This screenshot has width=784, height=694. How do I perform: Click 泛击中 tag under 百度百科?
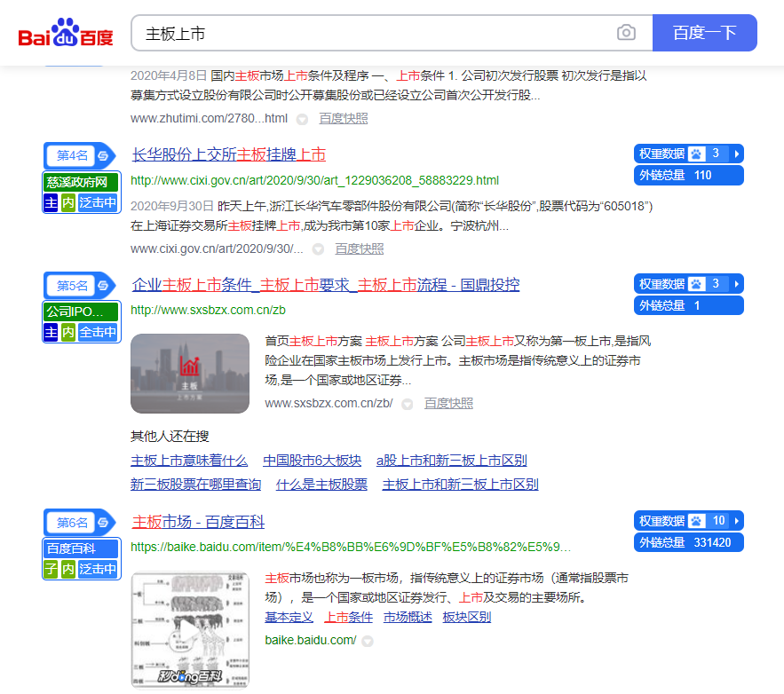click(x=98, y=569)
